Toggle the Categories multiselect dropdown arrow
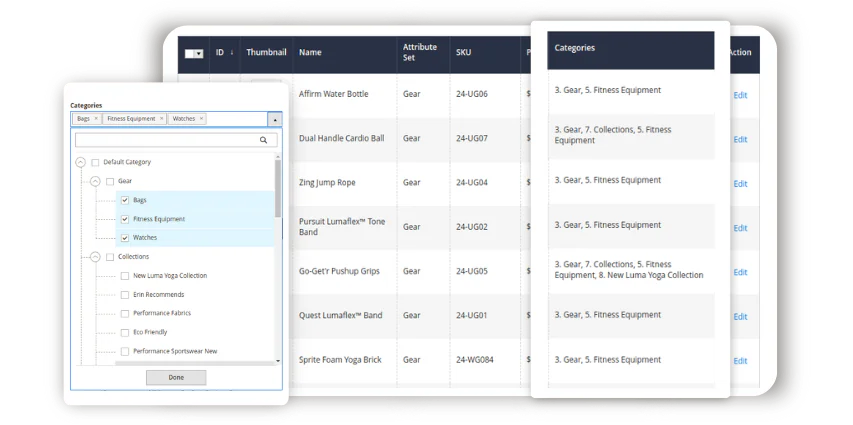This screenshot has height=425, width=853. click(275, 119)
